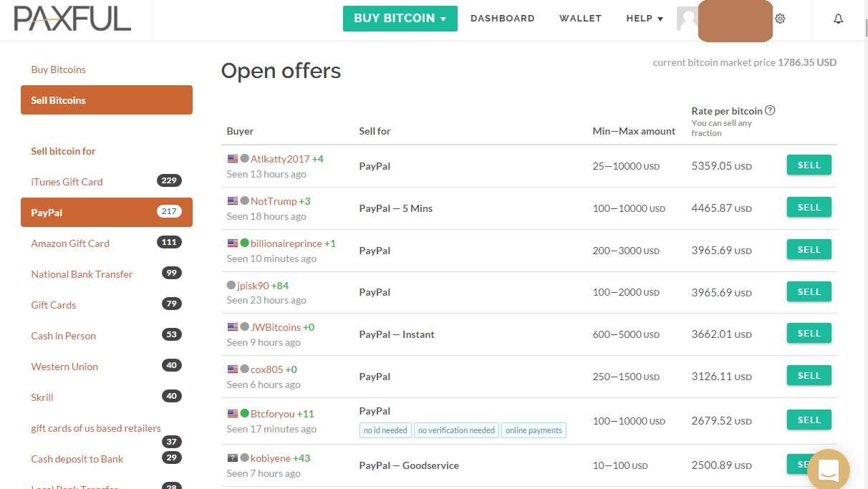The image size is (868, 489).
Task: Choose the Western Union sell option
Action: [64, 367]
